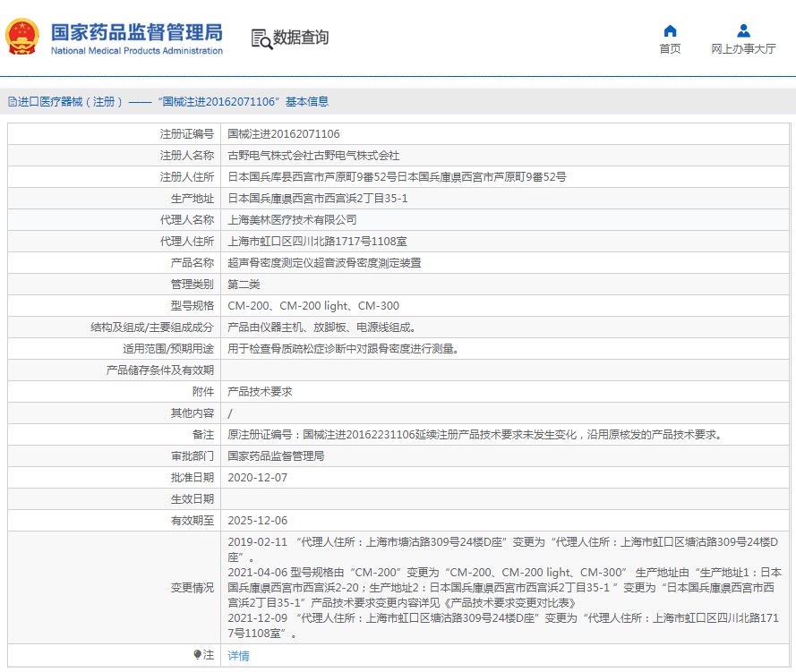Image resolution: width=796 pixels, height=672 pixels.
Task: Select model spec CM-200、CM-200 light、CM-300
Action: (313, 306)
